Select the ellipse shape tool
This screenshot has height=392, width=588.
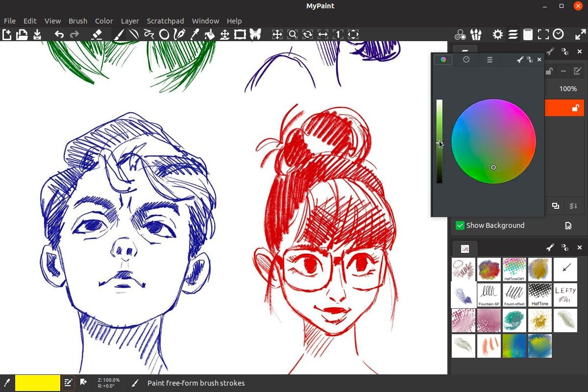164,34
